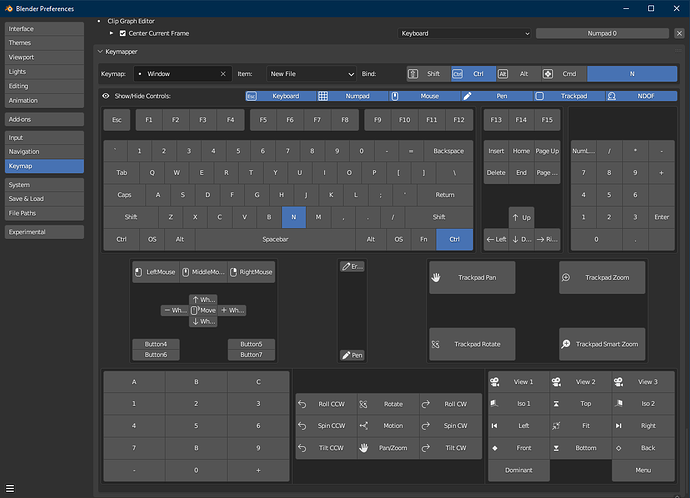Open Viewport preferences tab
The height and width of the screenshot is (498, 690).
tap(44, 57)
